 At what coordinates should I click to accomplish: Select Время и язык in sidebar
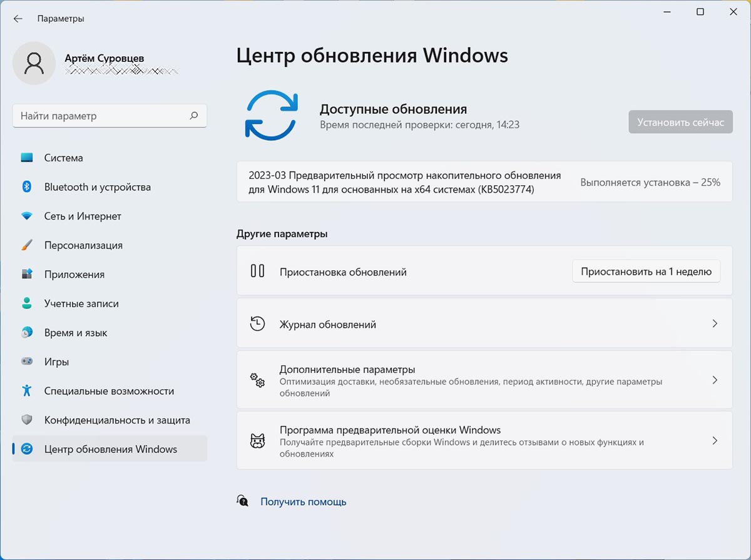tap(110, 333)
